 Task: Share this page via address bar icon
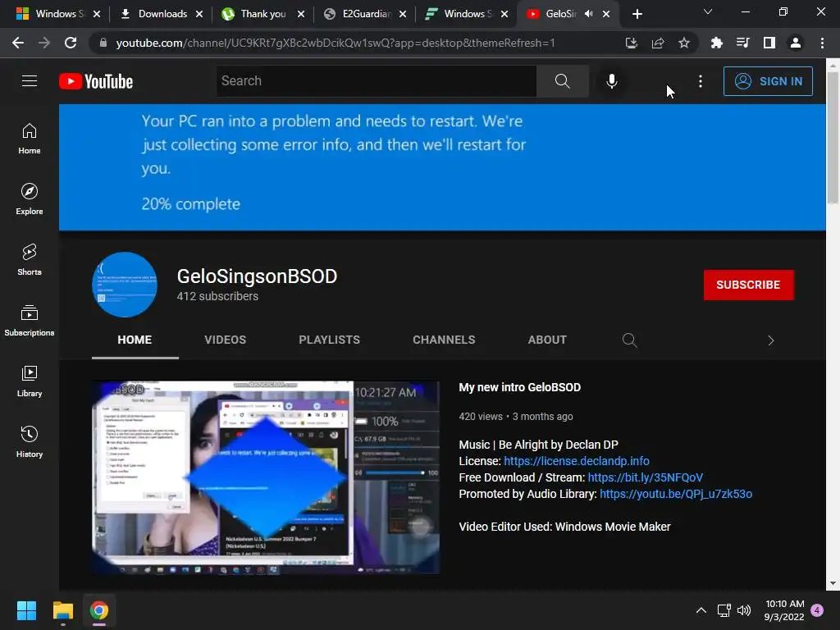click(x=657, y=43)
